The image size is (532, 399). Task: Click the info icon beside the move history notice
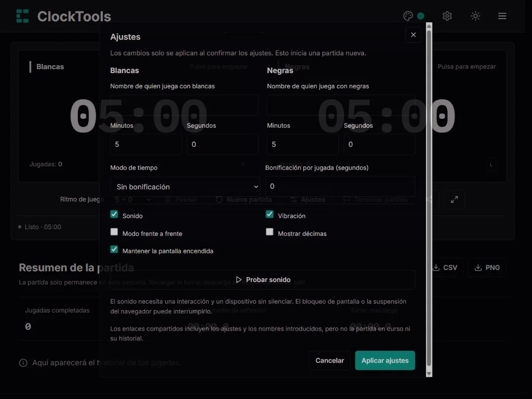(x=23, y=363)
